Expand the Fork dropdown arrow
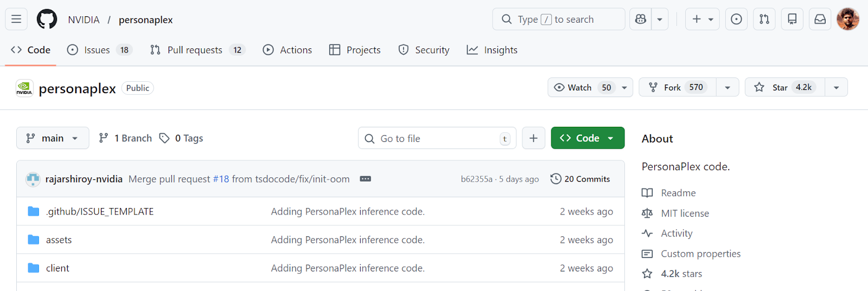 coord(727,87)
